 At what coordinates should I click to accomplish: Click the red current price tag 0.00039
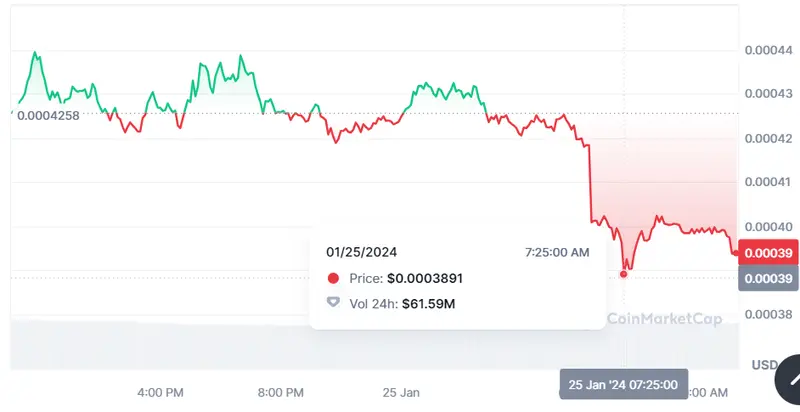coord(767,253)
